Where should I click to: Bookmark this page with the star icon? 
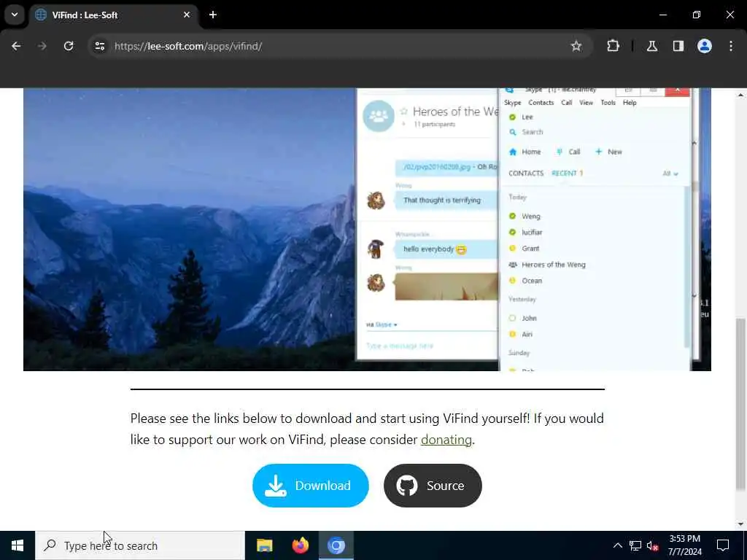576,46
